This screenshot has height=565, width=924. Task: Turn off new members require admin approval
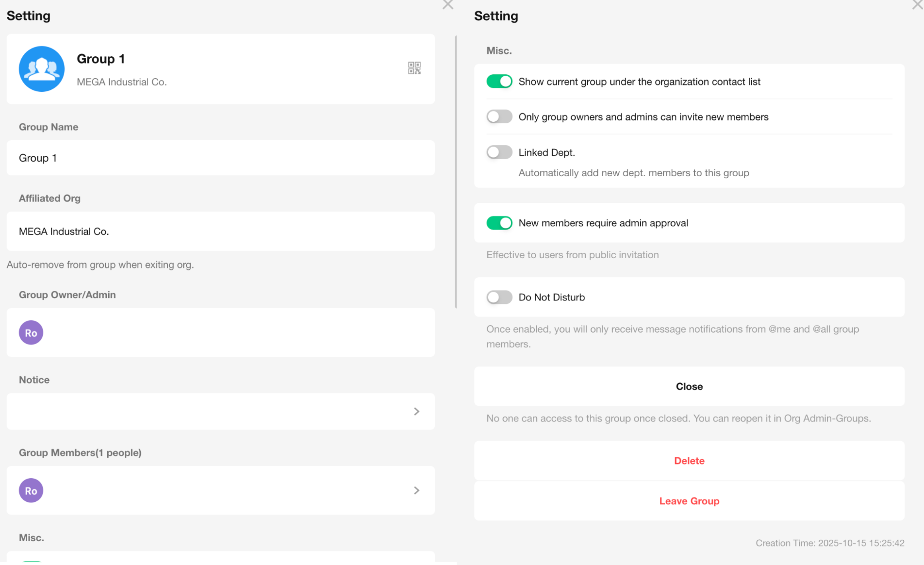click(x=499, y=223)
